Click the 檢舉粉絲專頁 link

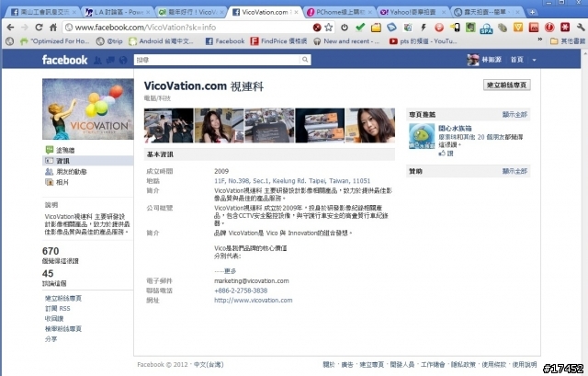coord(63,329)
